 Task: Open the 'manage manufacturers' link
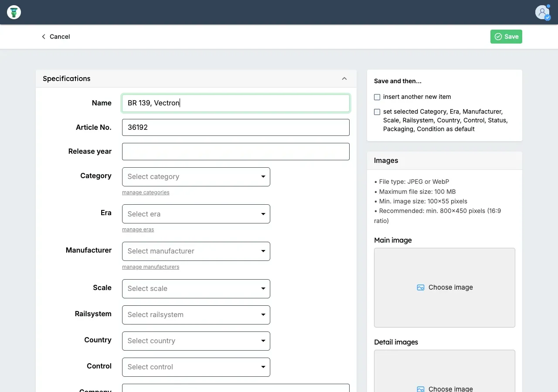click(150, 267)
